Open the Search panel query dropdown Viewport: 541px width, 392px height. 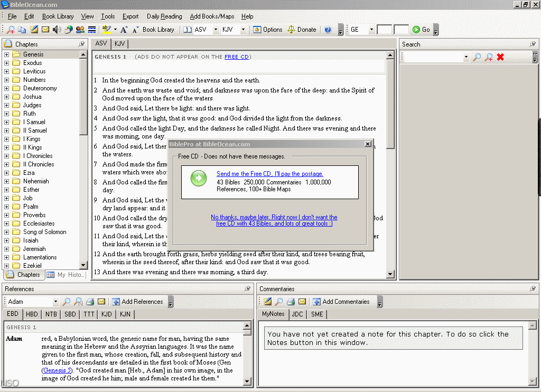466,57
